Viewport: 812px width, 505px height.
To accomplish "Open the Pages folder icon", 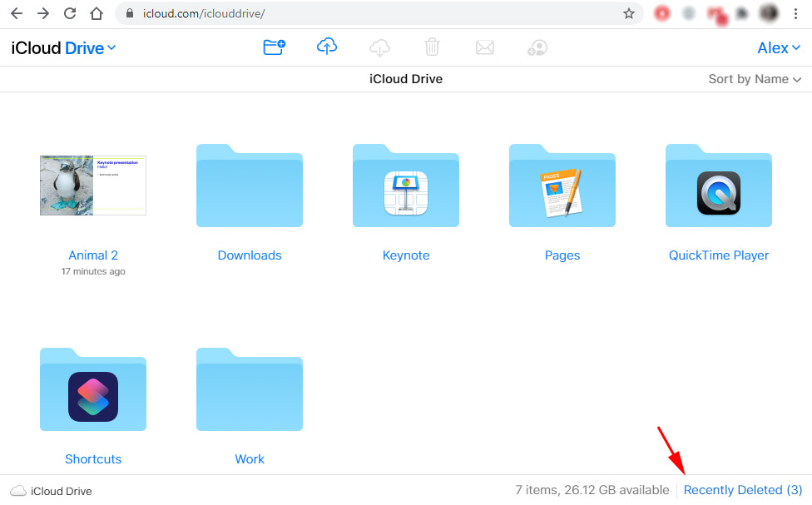I will pos(562,186).
